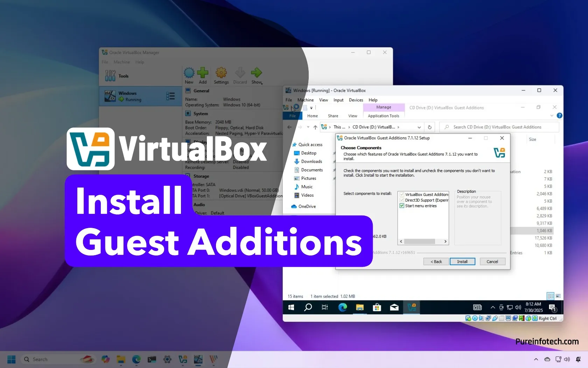Refresh the CD Drive folder view
This screenshot has height=368, width=588.
coord(429,127)
